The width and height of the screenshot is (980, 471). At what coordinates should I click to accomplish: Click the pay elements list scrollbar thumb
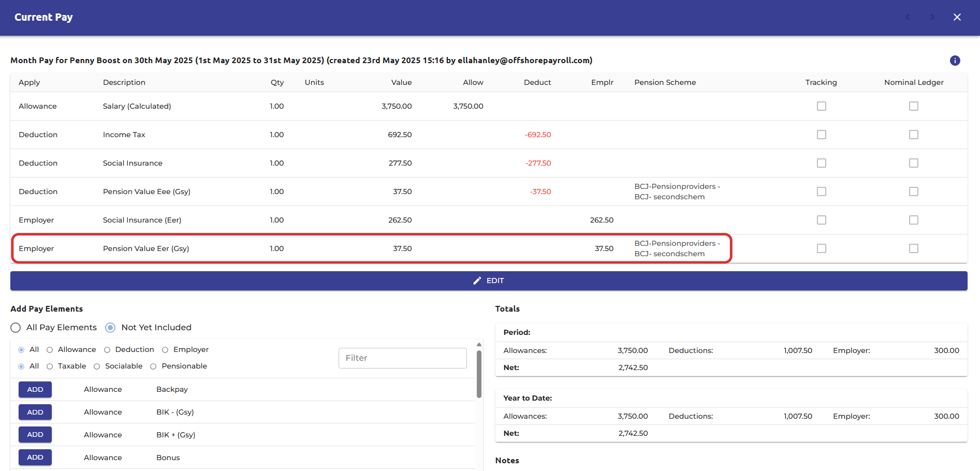click(x=479, y=374)
